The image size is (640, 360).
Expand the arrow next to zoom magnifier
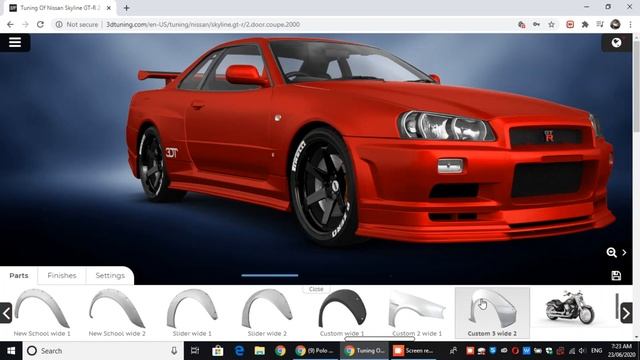[624, 253]
